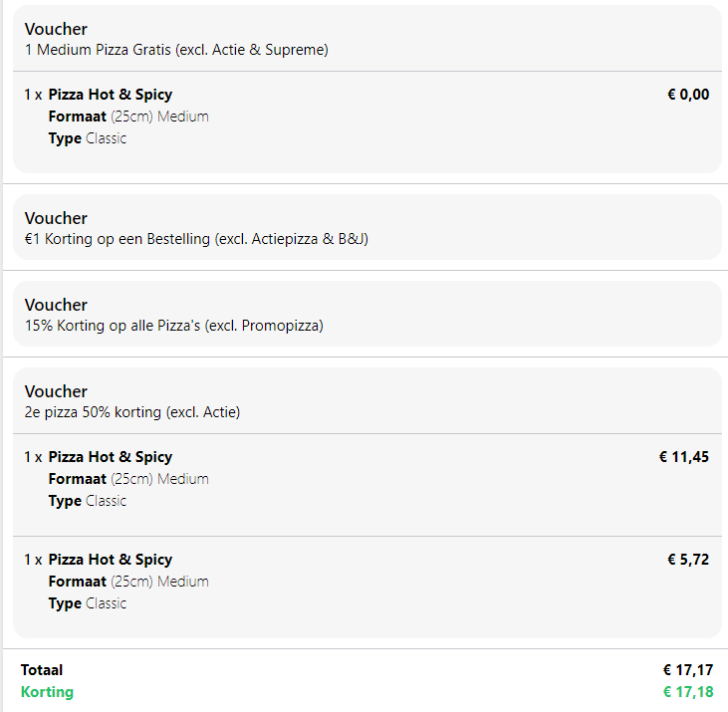728x712 pixels.
Task: Click the Type Classic line of the € 11,45 pizza
Action: (88, 501)
